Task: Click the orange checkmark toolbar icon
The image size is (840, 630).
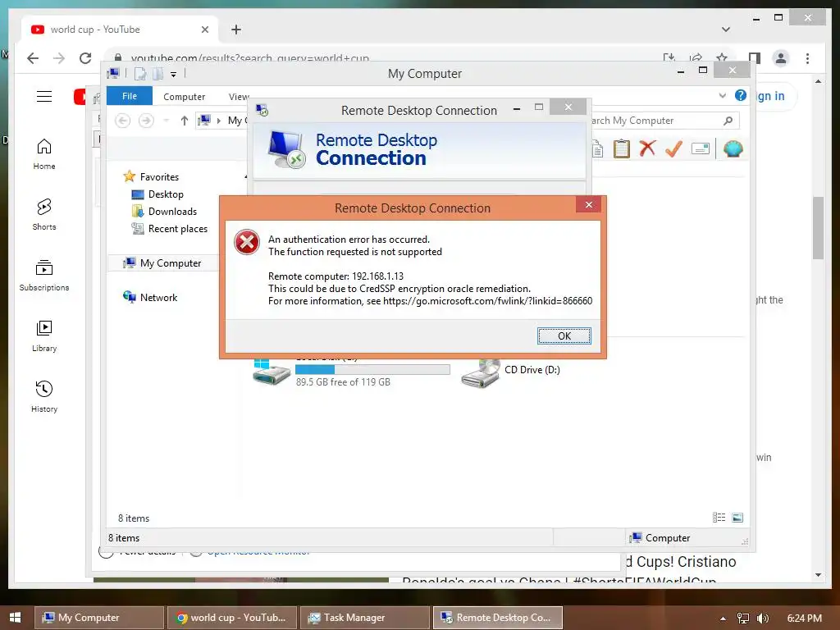Action: 673,148
